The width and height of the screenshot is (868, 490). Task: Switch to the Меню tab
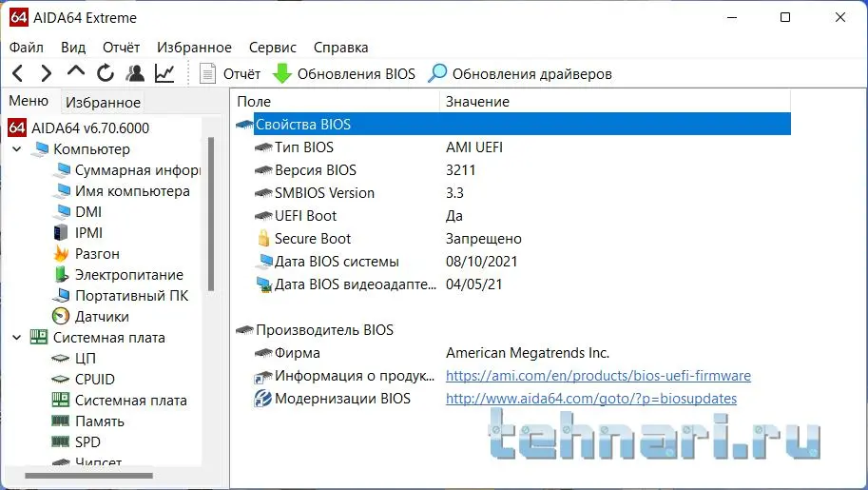tap(29, 101)
